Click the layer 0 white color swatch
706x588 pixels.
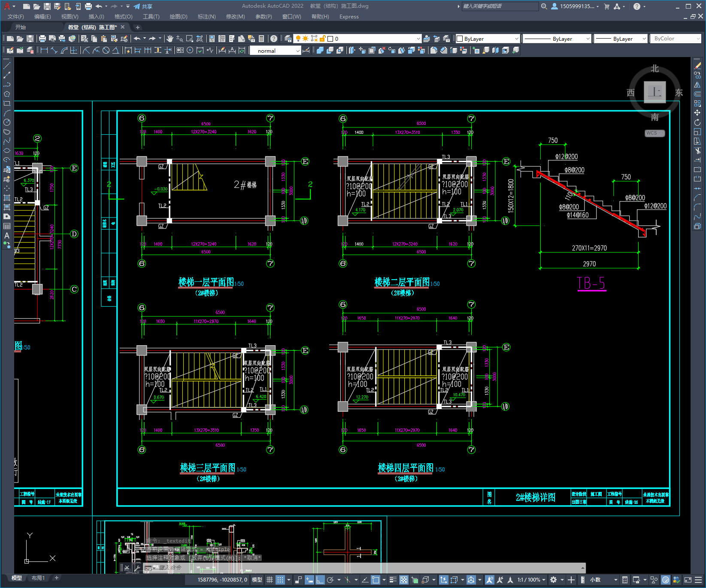click(x=330, y=39)
